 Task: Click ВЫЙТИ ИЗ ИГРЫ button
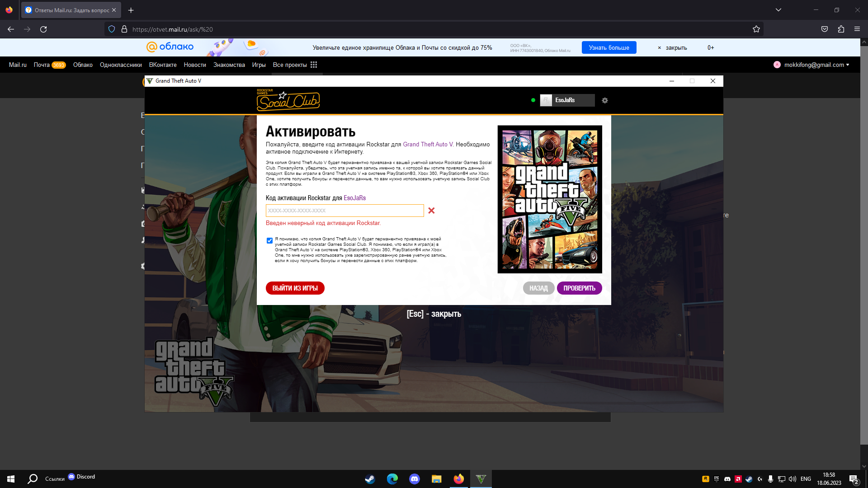tap(295, 288)
